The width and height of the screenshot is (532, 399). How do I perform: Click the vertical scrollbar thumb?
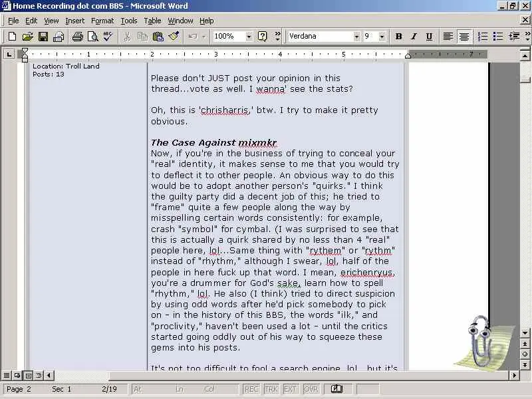pyautogui.click(x=525, y=80)
